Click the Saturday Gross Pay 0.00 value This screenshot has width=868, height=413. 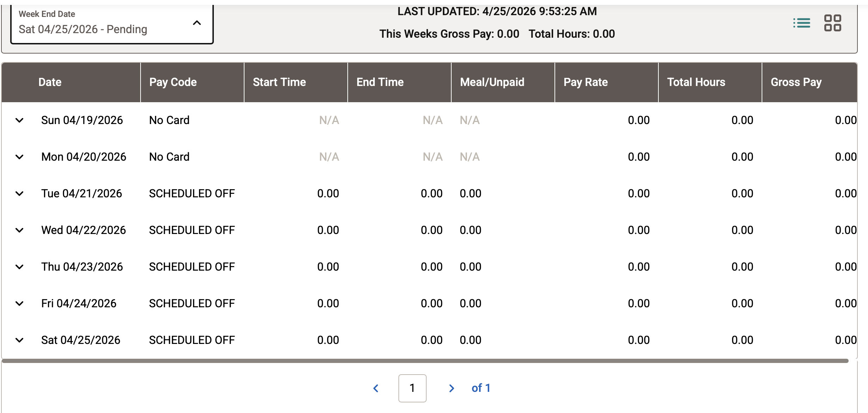pos(846,340)
